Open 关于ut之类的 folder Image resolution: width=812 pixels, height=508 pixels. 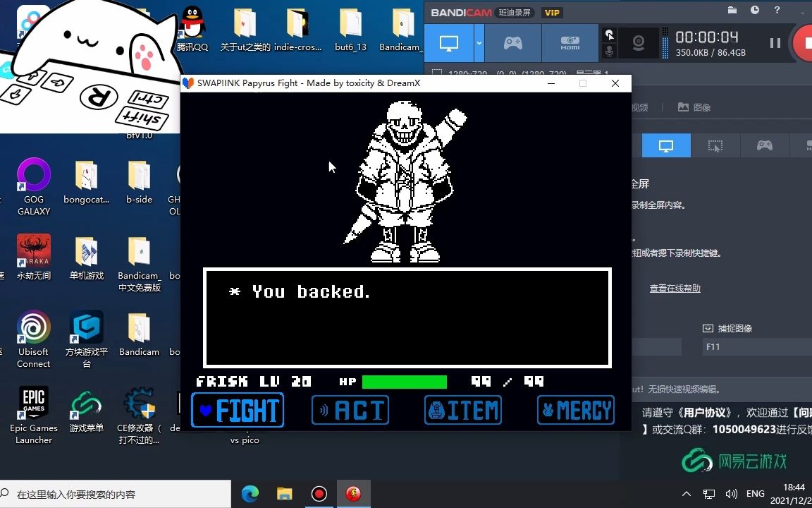245,28
